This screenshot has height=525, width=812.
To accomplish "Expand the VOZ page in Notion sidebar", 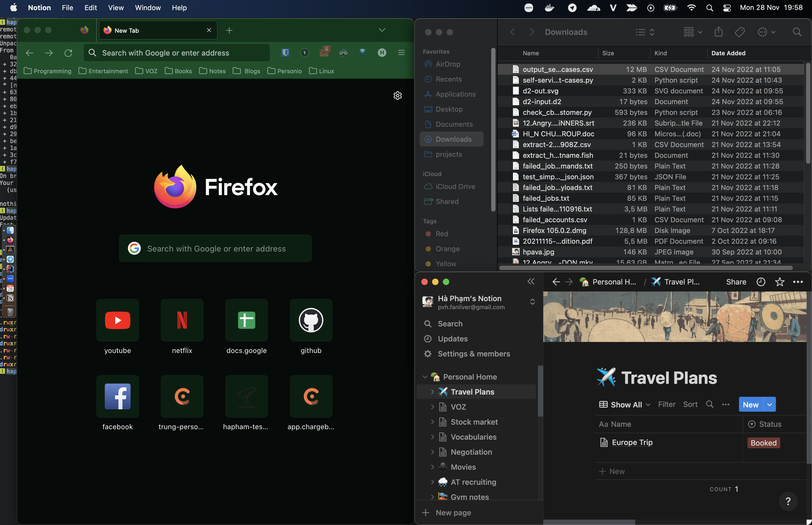I will pos(432,407).
